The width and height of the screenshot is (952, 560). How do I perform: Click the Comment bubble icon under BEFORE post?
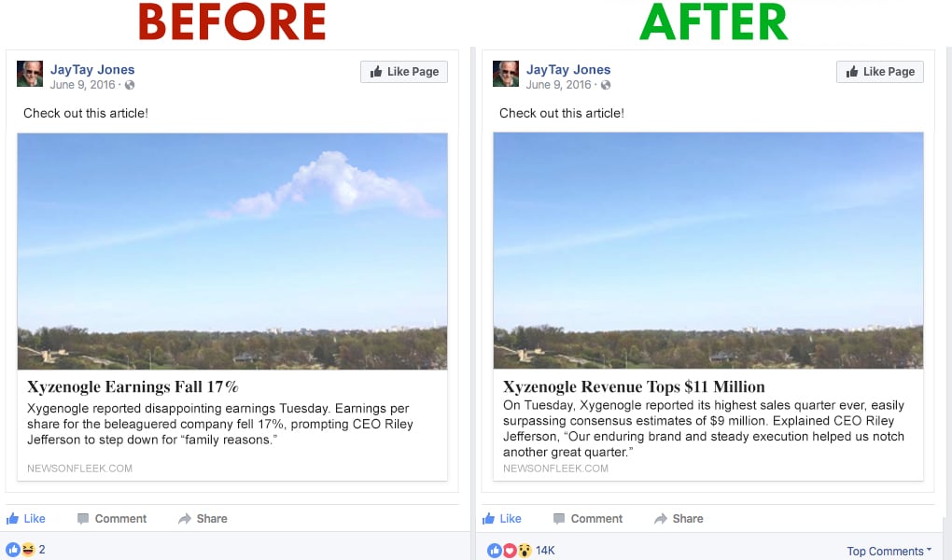click(x=83, y=518)
